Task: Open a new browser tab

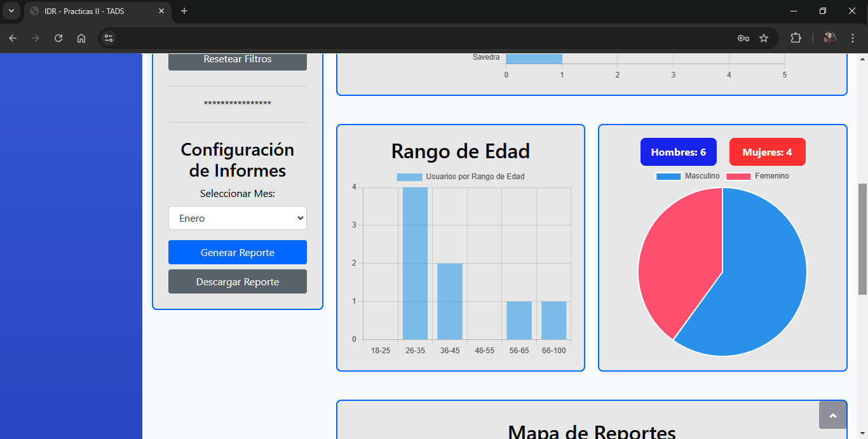Action: click(184, 11)
